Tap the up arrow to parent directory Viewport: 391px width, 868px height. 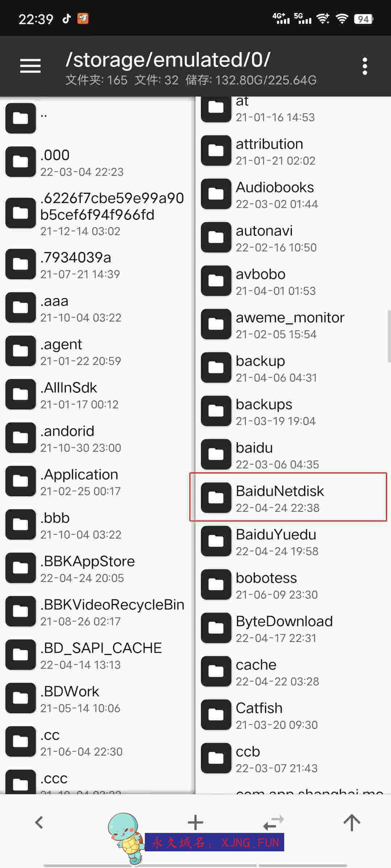(x=352, y=822)
